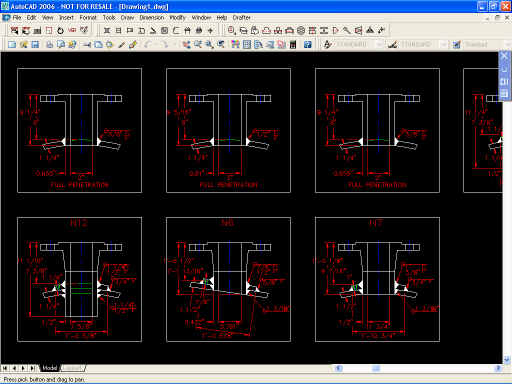This screenshot has width=512, height=384.
Task: Open the table style Standard dropdown
Action: [x=507, y=44]
